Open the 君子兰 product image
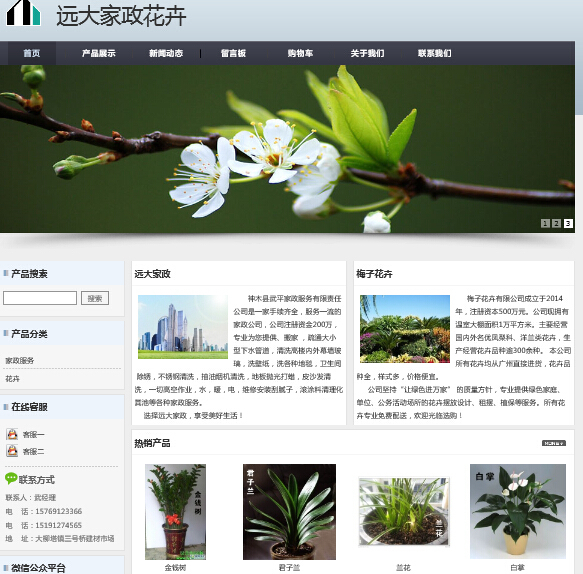 (289, 512)
